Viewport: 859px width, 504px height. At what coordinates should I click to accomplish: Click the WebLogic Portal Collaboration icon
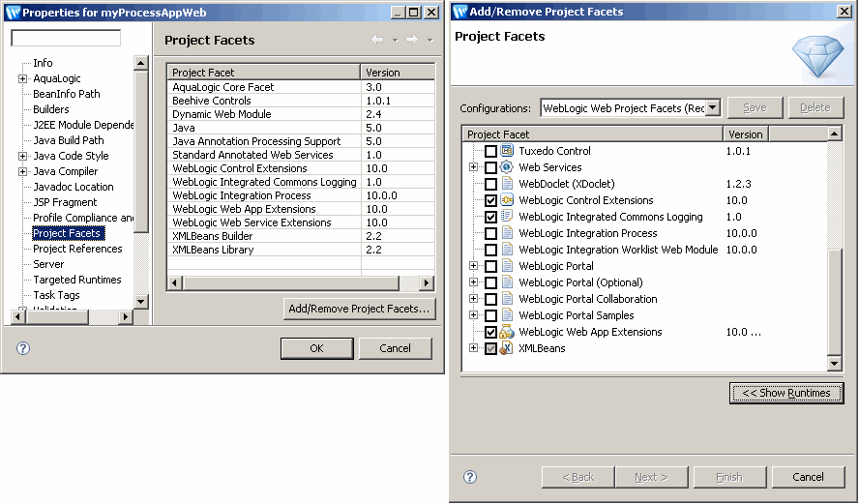[x=507, y=299]
